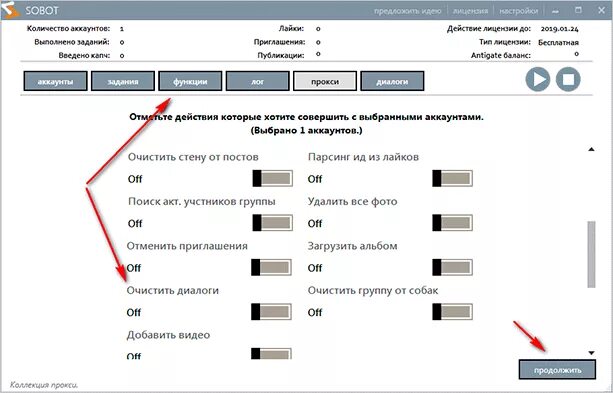Enable Добавить видео switch
Screen dimensions: 613x393
coord(271,354)
